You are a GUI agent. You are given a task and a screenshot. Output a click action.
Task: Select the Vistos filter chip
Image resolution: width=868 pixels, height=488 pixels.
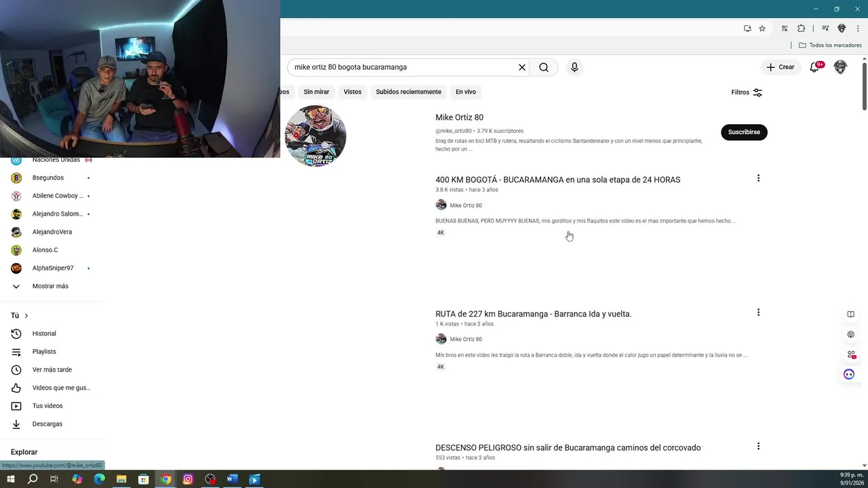(353, 91)
